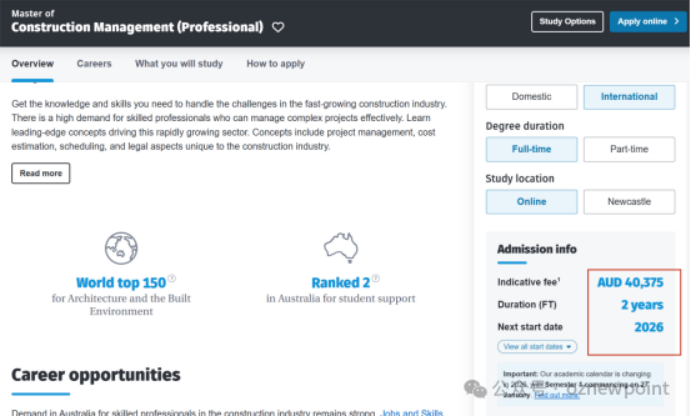Select the Domestic student option
692x417 pixels.
[x=531, y=97]
